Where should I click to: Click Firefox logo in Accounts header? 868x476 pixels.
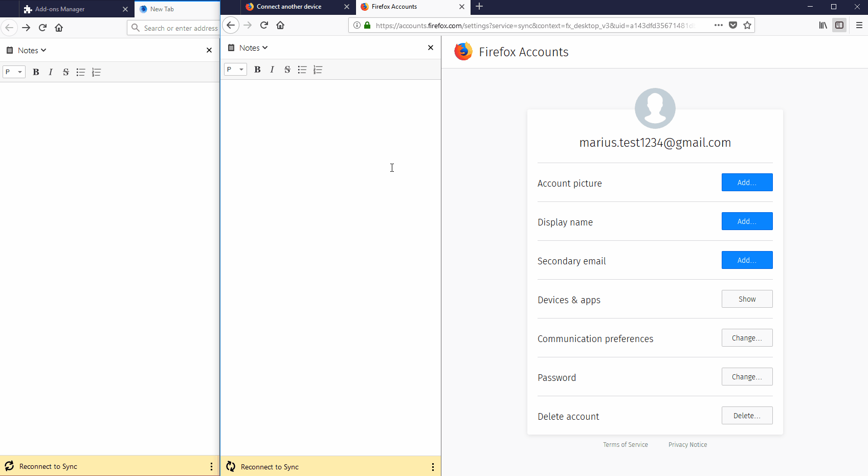pos(463,52)
